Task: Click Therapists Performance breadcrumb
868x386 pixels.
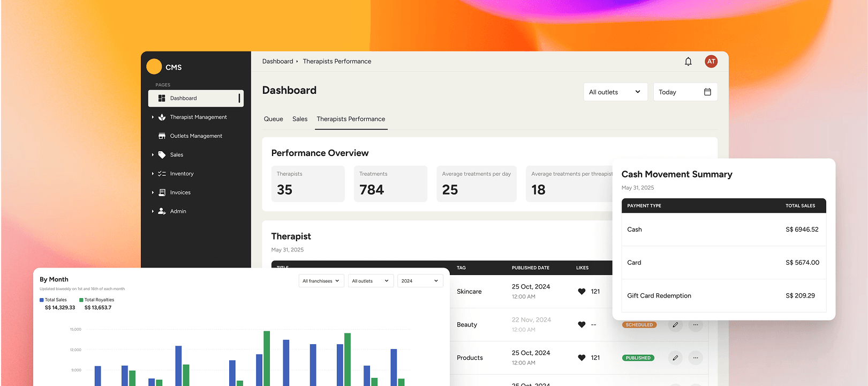Action: [x=337, y=62]
